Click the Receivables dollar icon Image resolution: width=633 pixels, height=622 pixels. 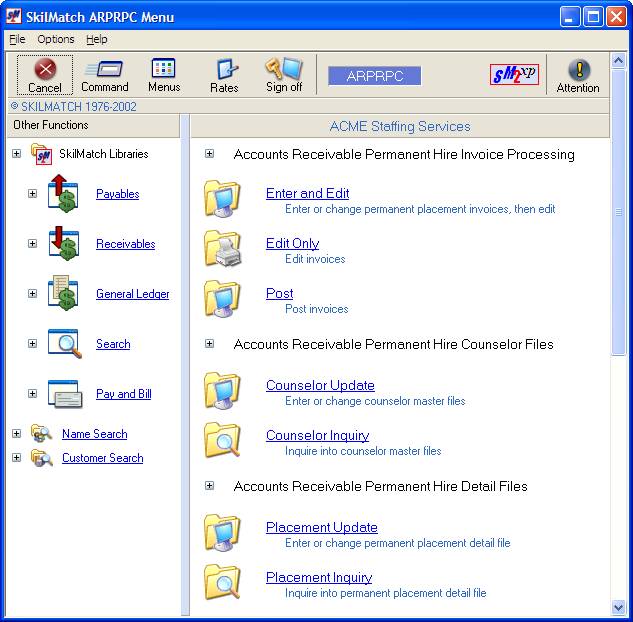63,243
